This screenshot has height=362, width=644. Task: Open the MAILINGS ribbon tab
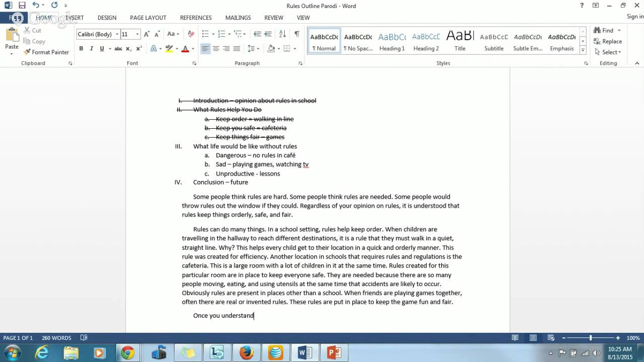238,18
